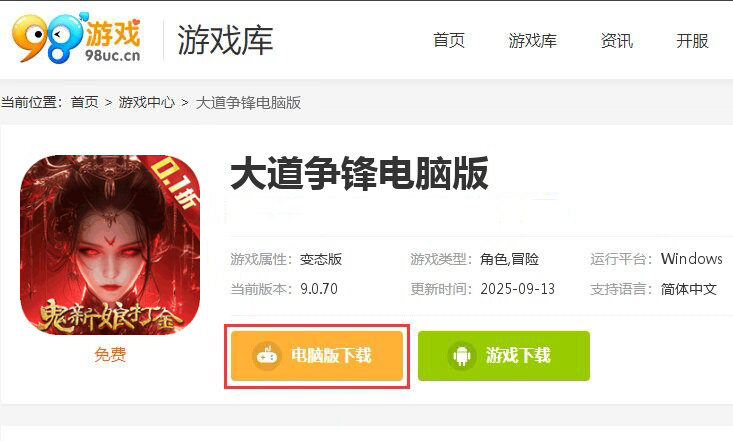This screenshot has width=733, height=441.
Task: Click the 变态版 game attribute value
Action: tap(321, 259)
